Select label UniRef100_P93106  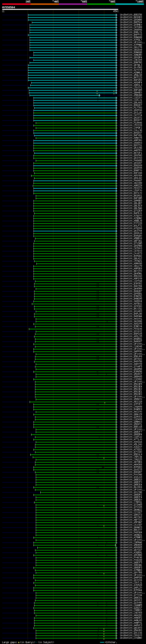[131, 329]
